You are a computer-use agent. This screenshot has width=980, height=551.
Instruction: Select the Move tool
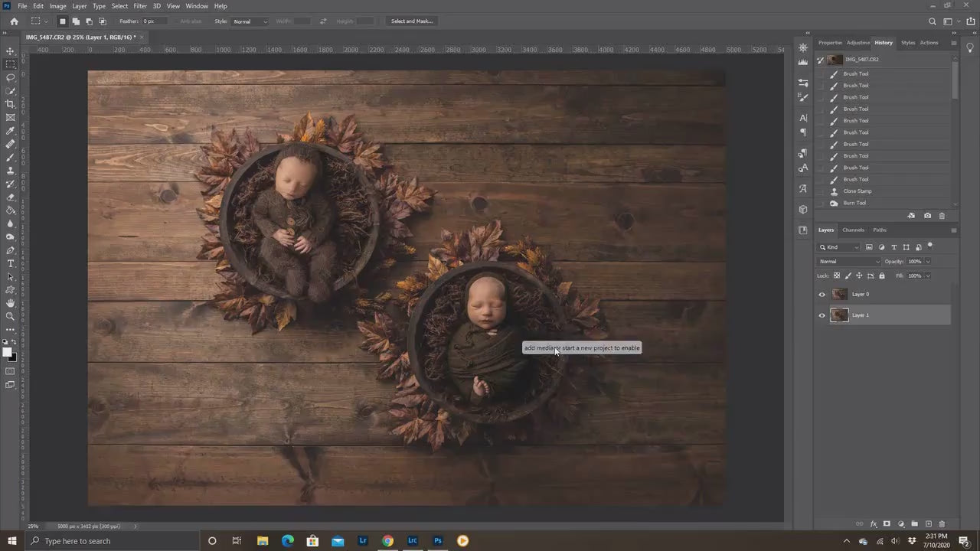(10, 51)
